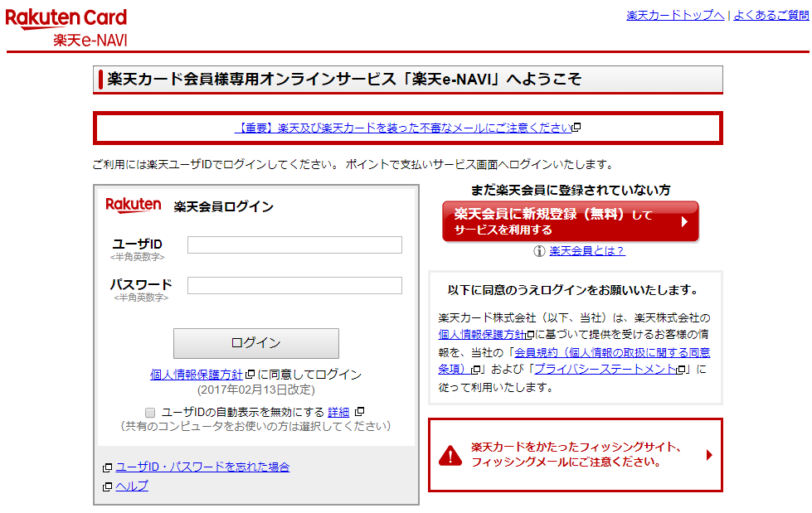
Task: Click the ログイン button
Action: click(x=255, y=343)
